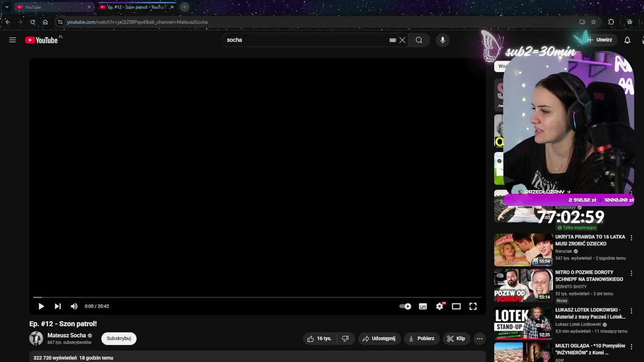This screenshot has width=644, height=362.
Task: Go to YouTube home via logo
Action: coord(43,40)
